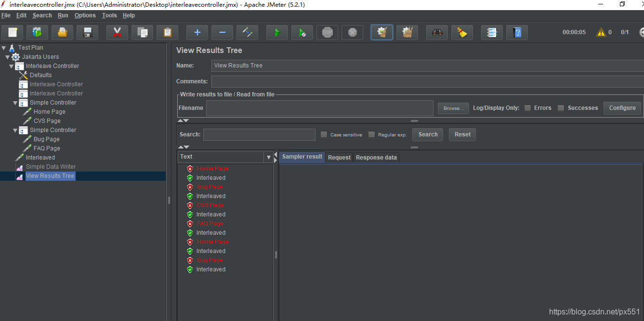The height and width of the screenshot is (321, 644).
Task: Collapse Simple Controller containing Bug Page
Action: (x=15, y=130)
